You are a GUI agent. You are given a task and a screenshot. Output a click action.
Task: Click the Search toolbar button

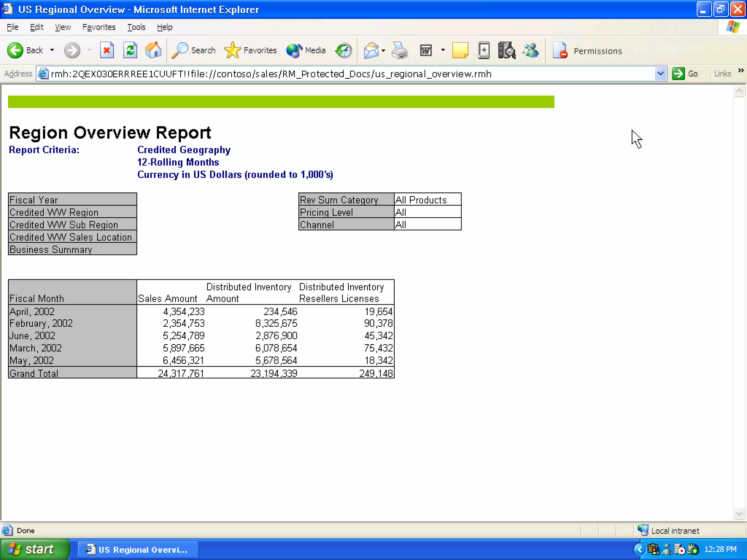coord(194,50)
